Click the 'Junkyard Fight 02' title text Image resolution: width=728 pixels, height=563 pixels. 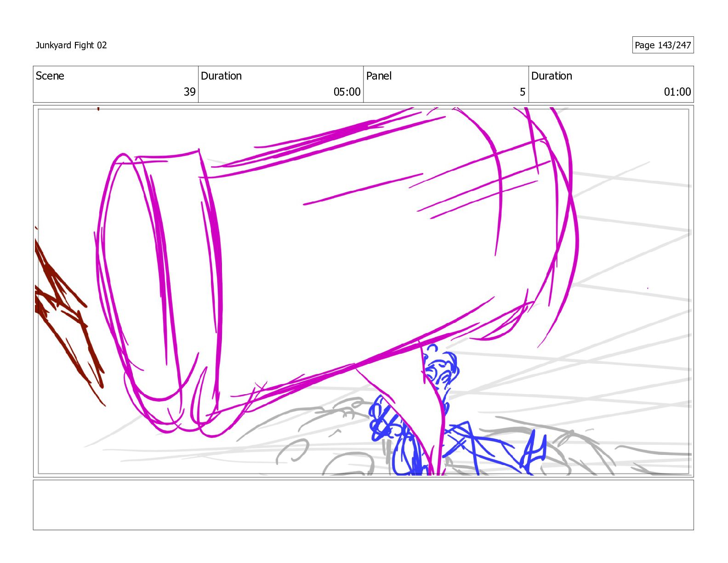[71, 45]
